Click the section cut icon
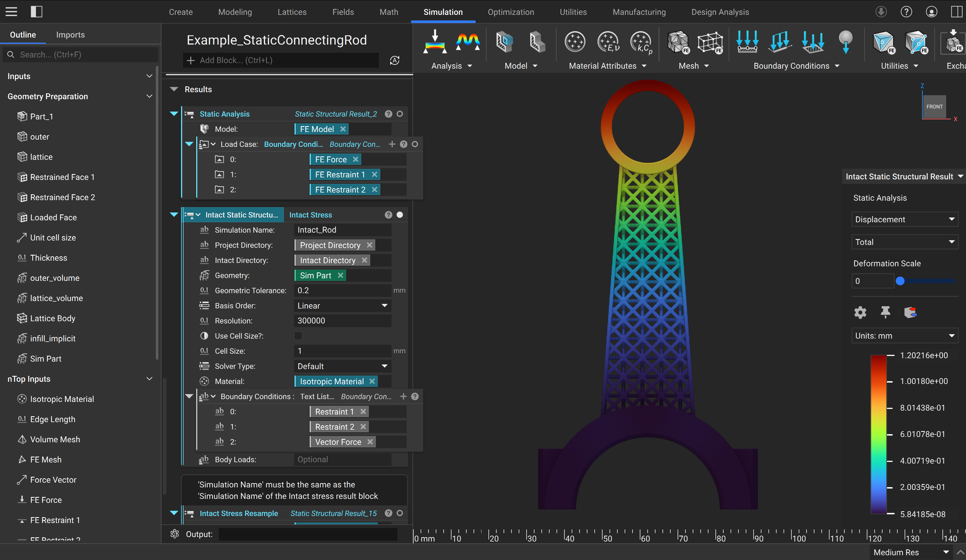Screen dimensions: 966x560 click(911, 313)
